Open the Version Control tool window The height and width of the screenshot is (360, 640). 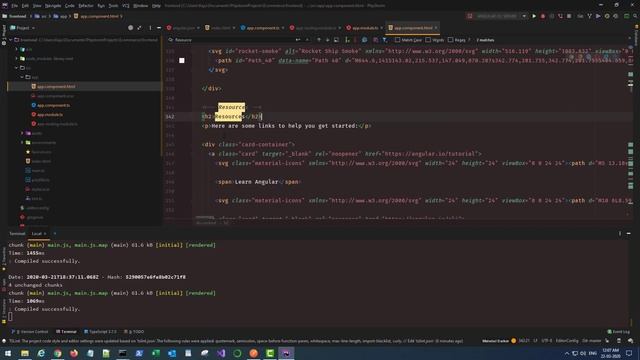click(30, 332)
